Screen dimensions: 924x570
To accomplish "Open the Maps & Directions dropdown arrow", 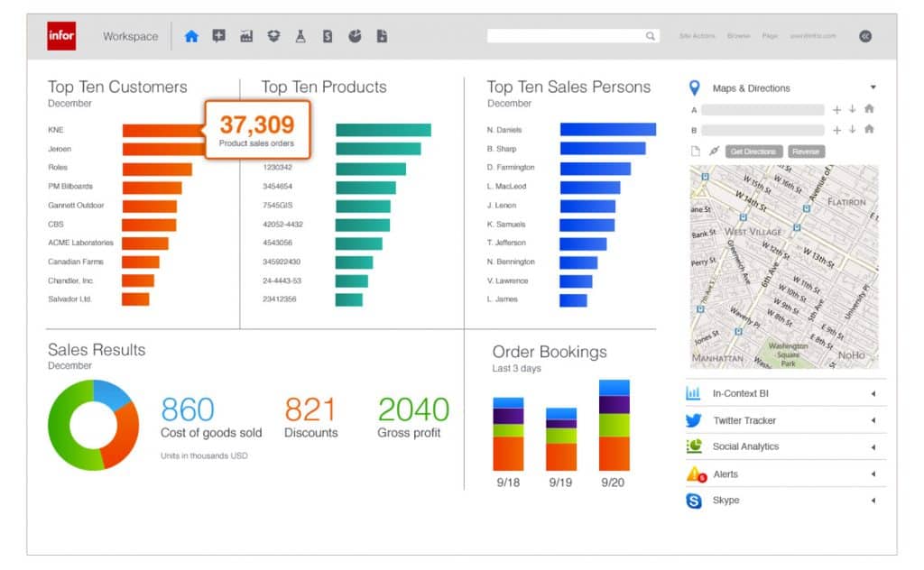I will coord(872,87).
